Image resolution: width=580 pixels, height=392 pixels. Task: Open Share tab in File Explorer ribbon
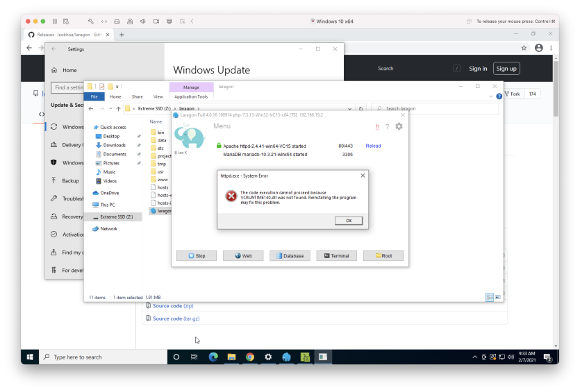pos(138,97)
